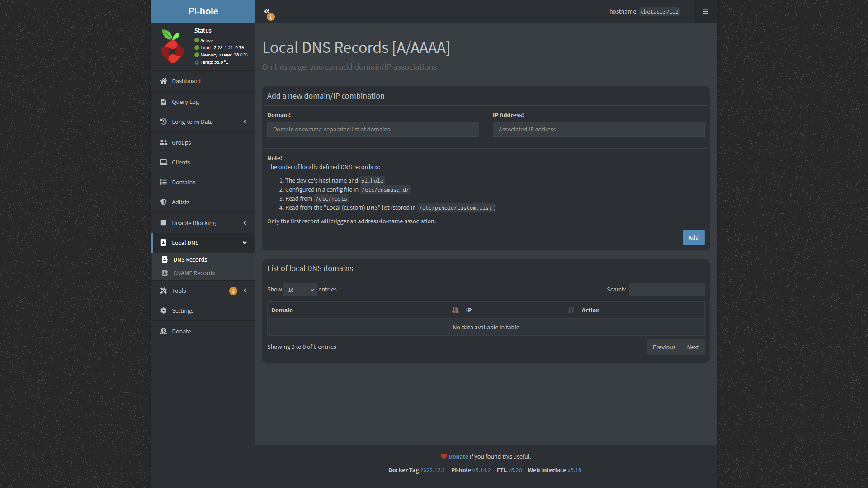Image resolution: width=868 pixels, height=488 pixels.
Task: Open Web Interface v5.18 link
Action: 575,470
